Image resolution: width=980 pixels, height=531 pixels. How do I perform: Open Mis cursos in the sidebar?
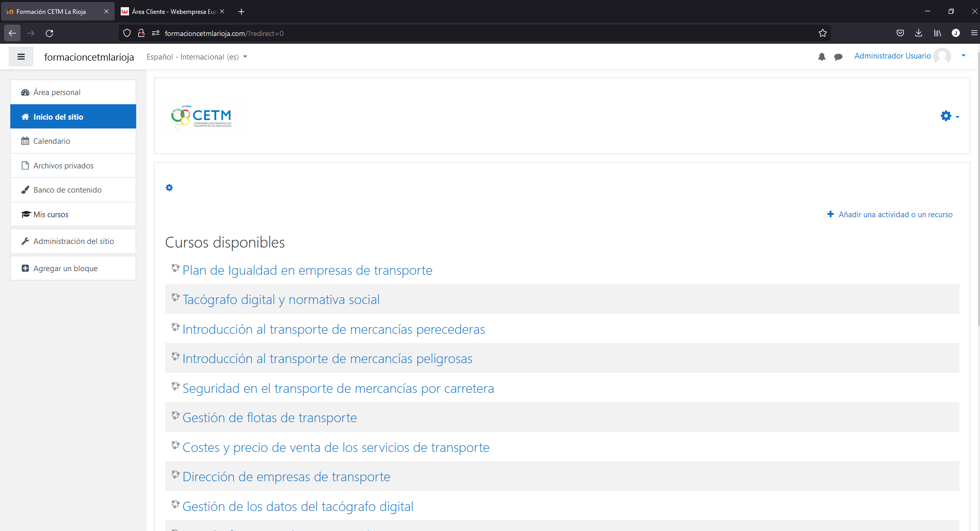73,214
